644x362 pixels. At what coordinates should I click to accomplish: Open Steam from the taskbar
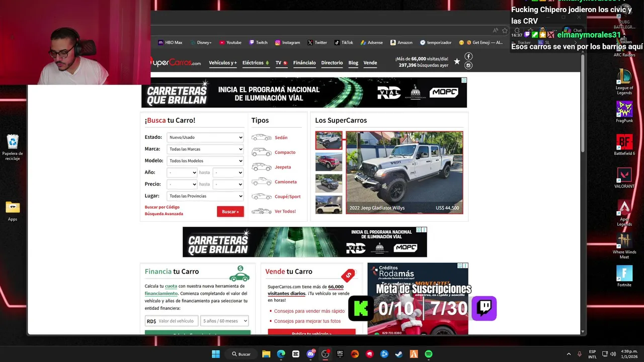tap(399, 354)
